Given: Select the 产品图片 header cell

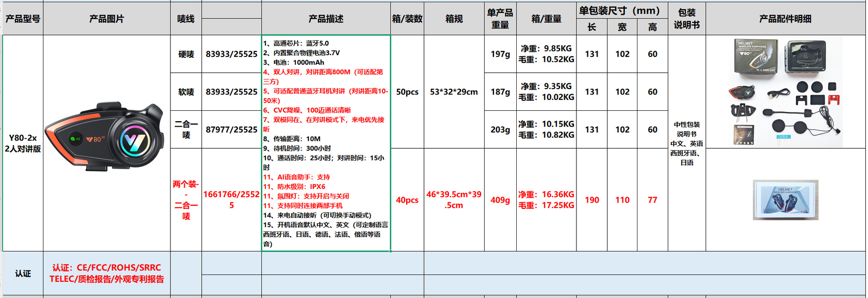Looking at the screenshot, I should 107,19.
